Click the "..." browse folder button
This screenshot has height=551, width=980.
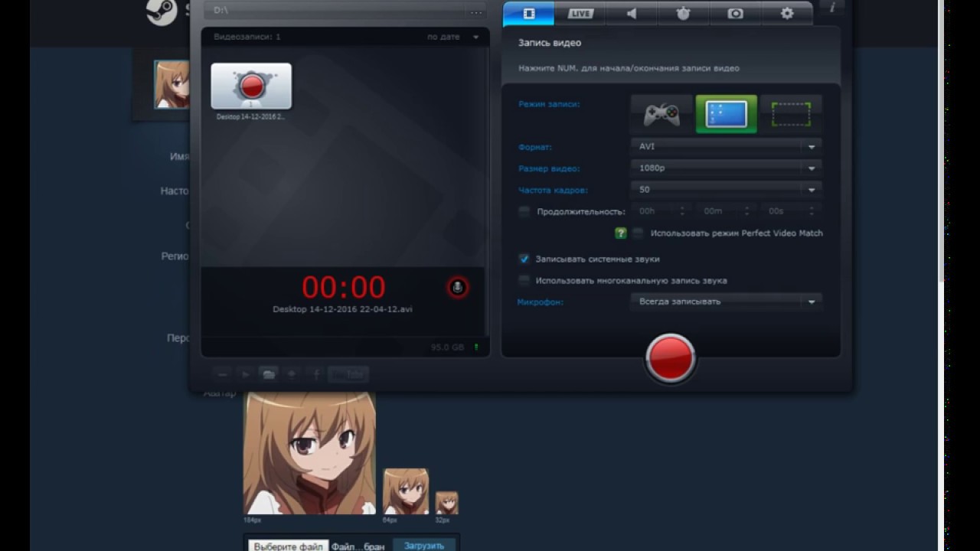point(476,11)
